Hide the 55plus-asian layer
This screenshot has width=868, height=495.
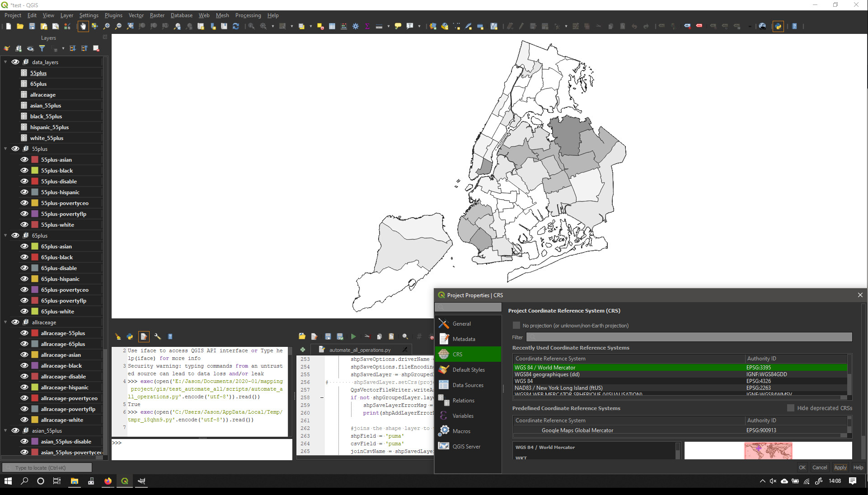tap(24, 159)
